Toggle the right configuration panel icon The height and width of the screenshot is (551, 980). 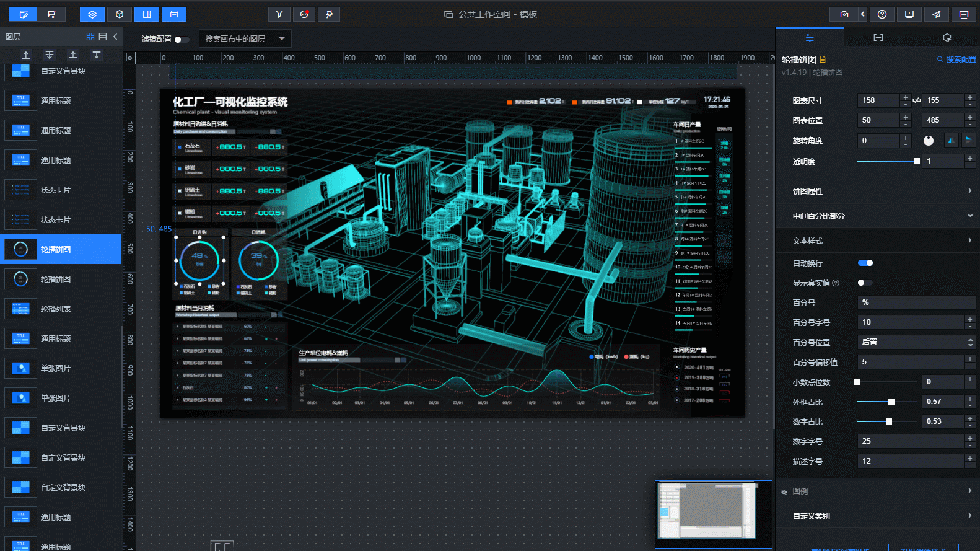pyautogui.click(x=147, y=14)
